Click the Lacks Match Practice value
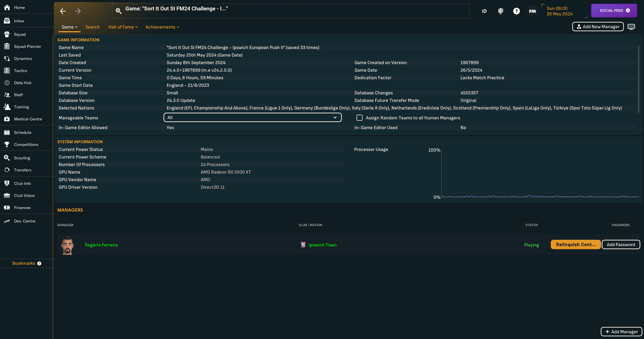 pyautogui.click(x=482, y=78)
